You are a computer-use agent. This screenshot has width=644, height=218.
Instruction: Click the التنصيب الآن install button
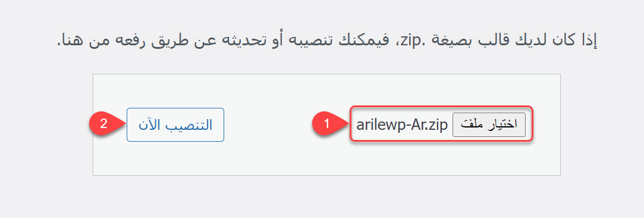point(175,124)
